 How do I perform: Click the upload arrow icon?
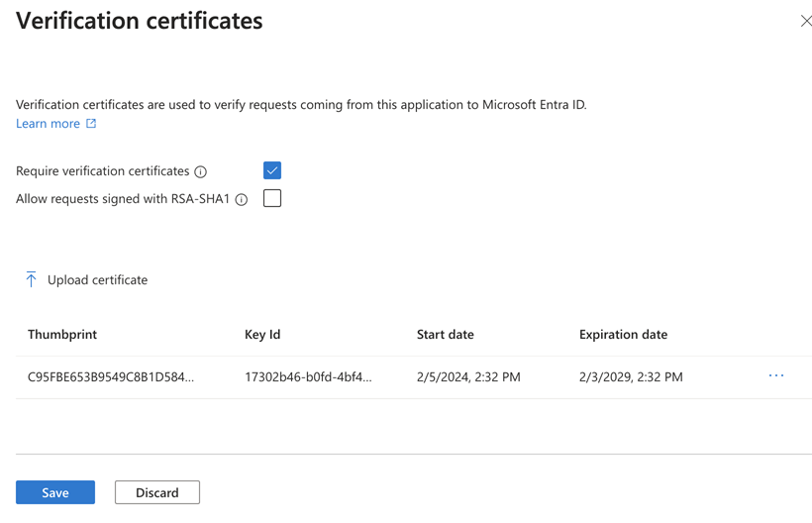point(31,279)
